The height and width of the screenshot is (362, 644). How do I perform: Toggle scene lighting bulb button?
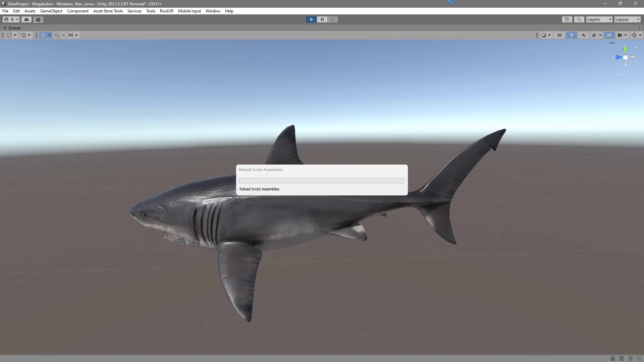click(x=572, y=35)
